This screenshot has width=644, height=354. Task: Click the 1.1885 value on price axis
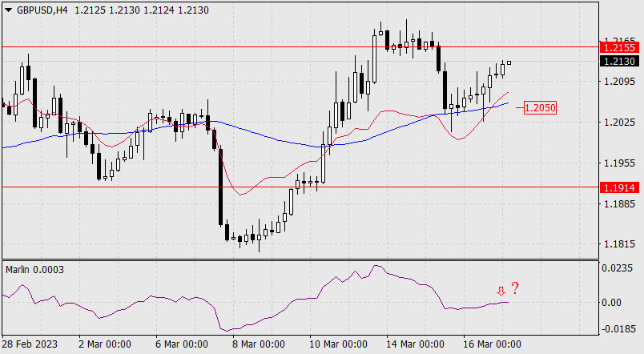619,204
